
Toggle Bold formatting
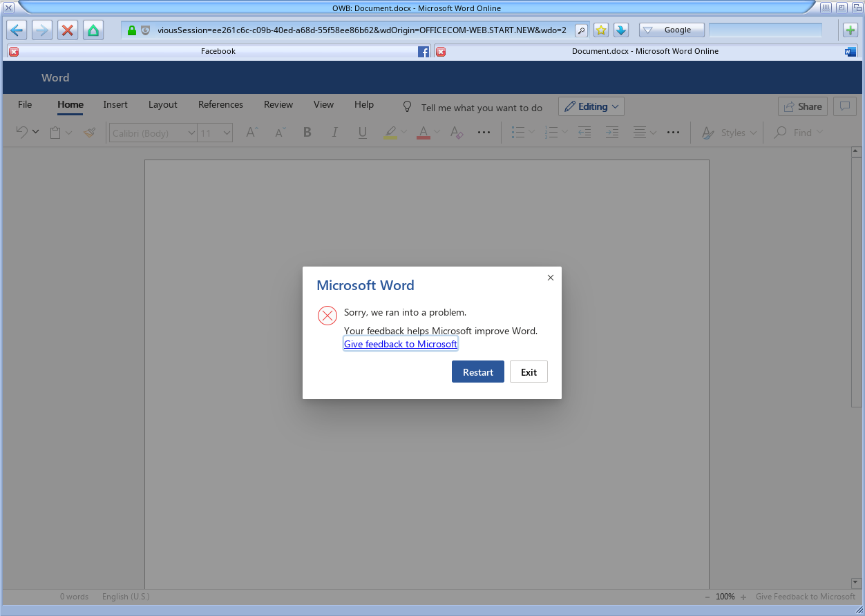307,133
